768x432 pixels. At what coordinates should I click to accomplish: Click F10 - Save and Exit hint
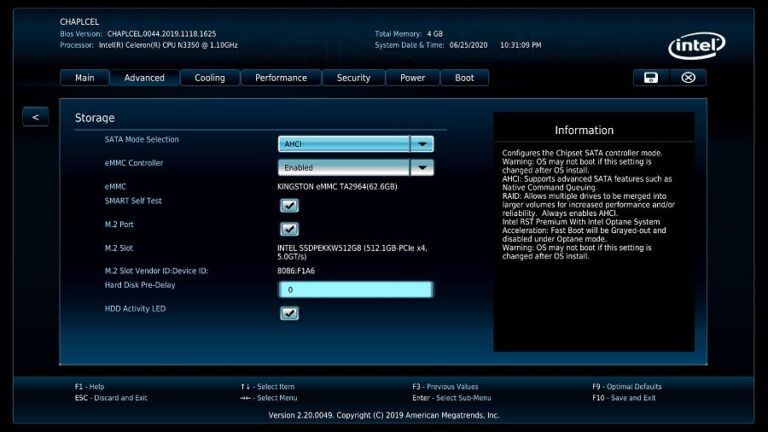click(624, 398)
